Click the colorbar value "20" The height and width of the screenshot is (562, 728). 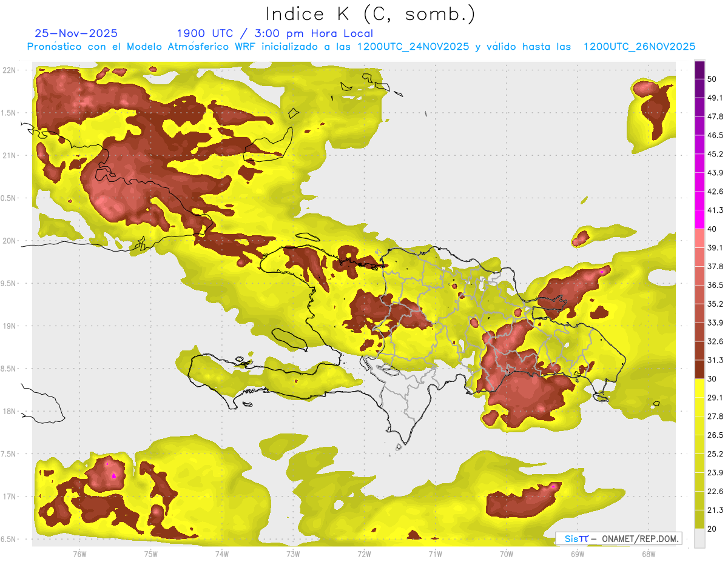point(712,529)
